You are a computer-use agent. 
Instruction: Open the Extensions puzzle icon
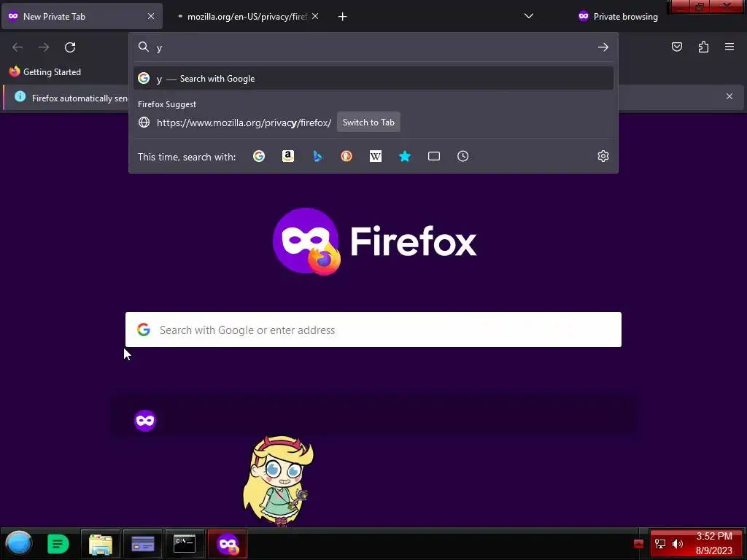(x=703, y=47)
